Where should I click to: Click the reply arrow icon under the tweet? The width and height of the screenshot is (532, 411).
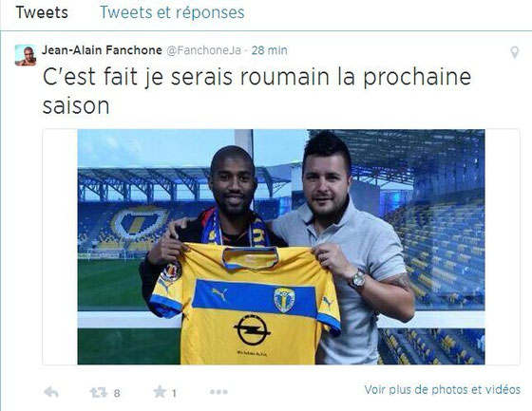[x=51, y=392]
